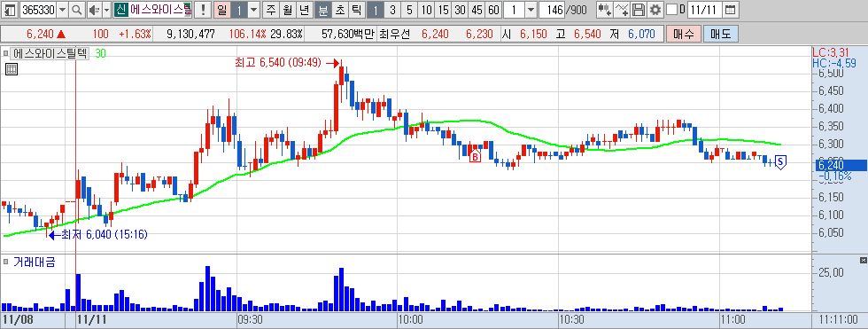The width and height of the screenshot is (868, 329).
Task: Open chart settings gear icon
Action: tap(655, 10)
